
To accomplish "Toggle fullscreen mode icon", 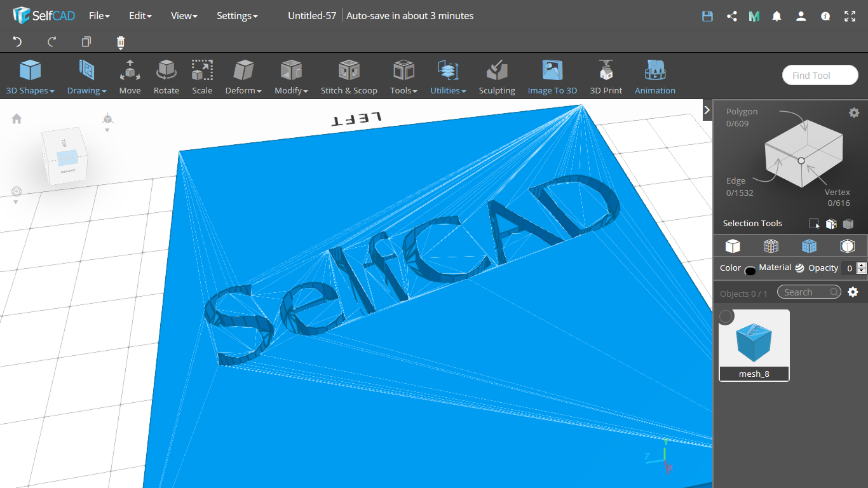I will coord(850,16).
